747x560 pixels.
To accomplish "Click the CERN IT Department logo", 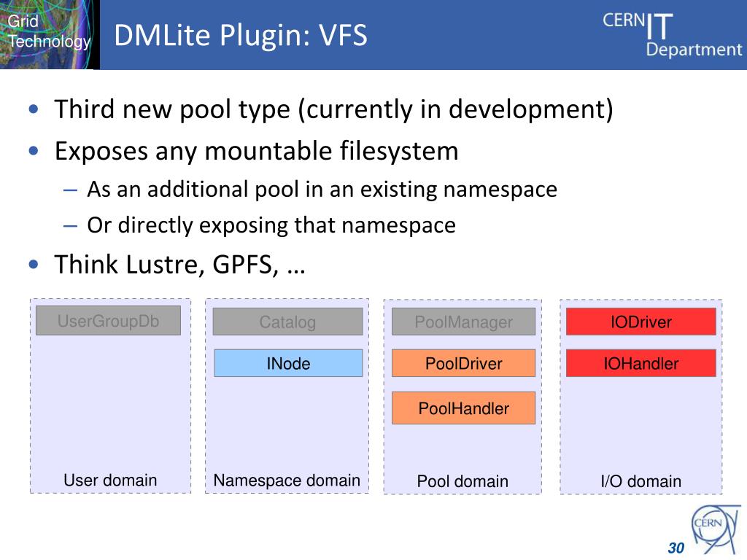I will (x=672, y=34).
